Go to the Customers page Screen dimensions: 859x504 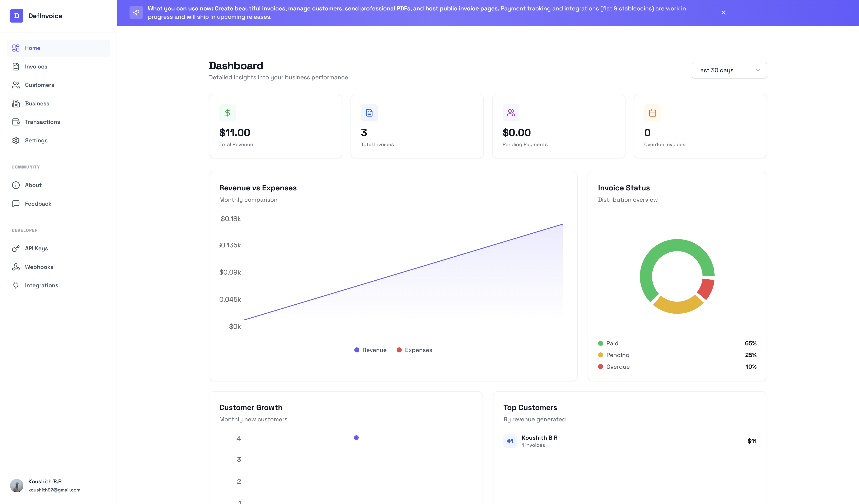tap(39, 85)
